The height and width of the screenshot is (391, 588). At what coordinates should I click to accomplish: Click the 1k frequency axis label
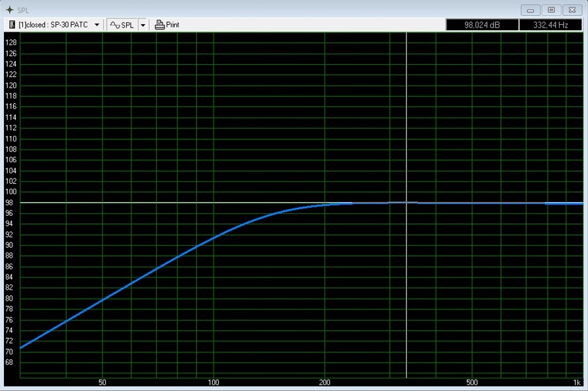(577, 382)
